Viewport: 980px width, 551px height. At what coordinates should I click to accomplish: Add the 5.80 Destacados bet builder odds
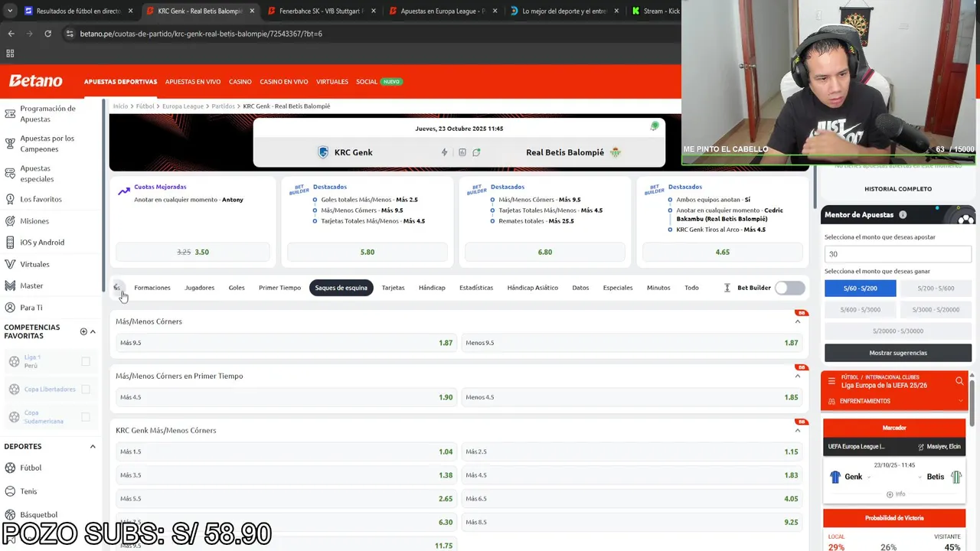coord(367,252)
